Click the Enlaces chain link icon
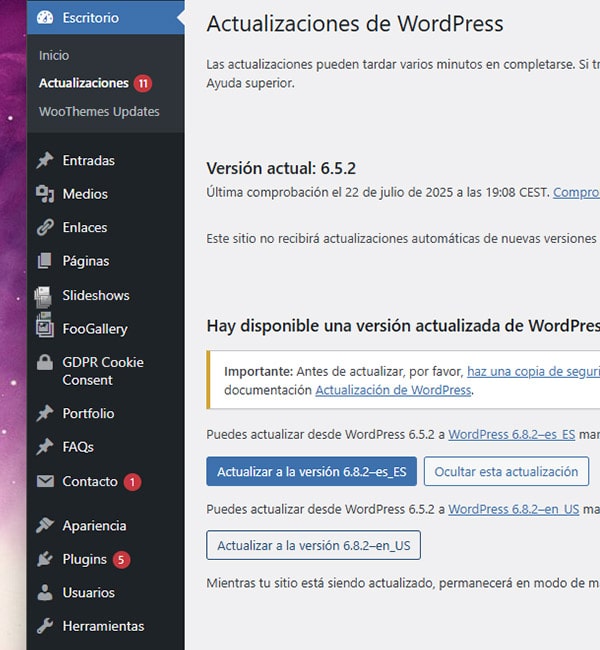600x650 pixels. [45, 228]
